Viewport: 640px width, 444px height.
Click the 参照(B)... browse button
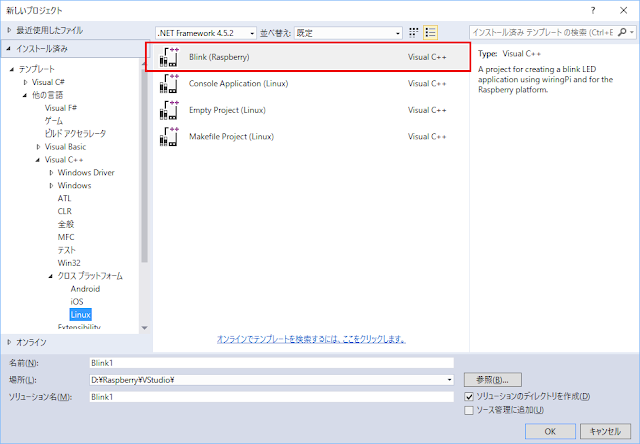(x=493, y=380)
